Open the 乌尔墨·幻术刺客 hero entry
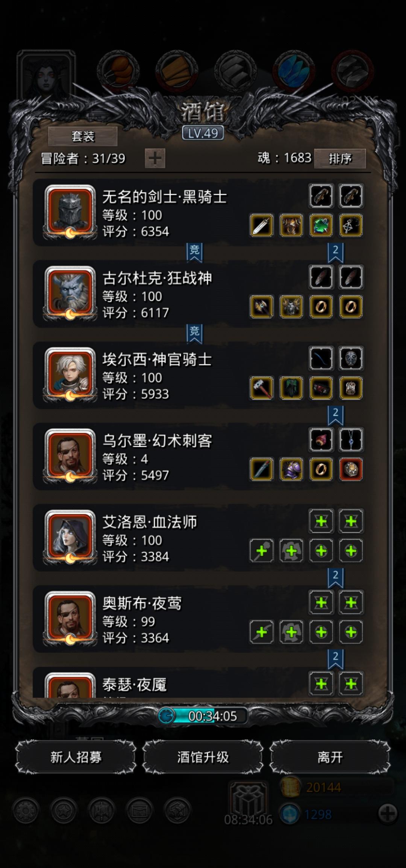Image resolution: width=406 pixels, height=868 pixels. coord(198,456)
